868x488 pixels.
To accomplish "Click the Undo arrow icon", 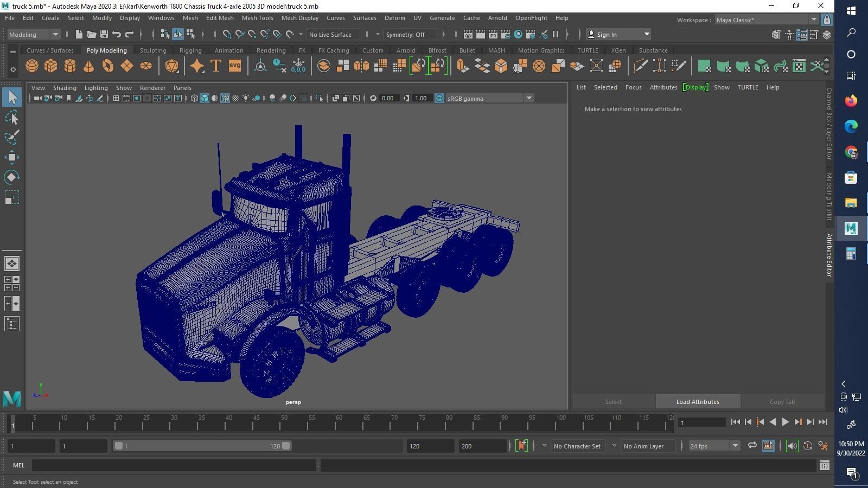I will (x=117, y=35).
